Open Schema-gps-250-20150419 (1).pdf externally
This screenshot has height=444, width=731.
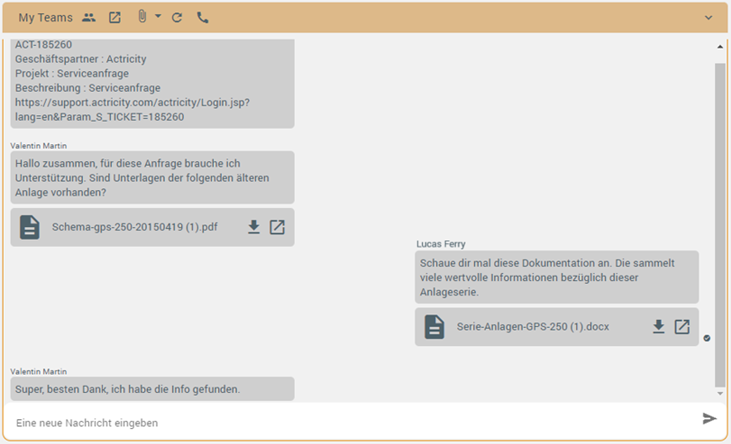coord(277,227)
